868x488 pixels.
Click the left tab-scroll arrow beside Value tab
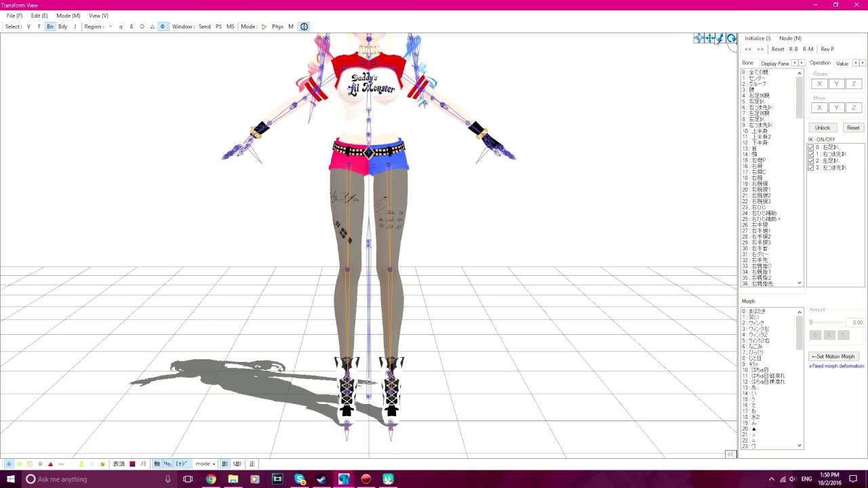coord(854,63)
